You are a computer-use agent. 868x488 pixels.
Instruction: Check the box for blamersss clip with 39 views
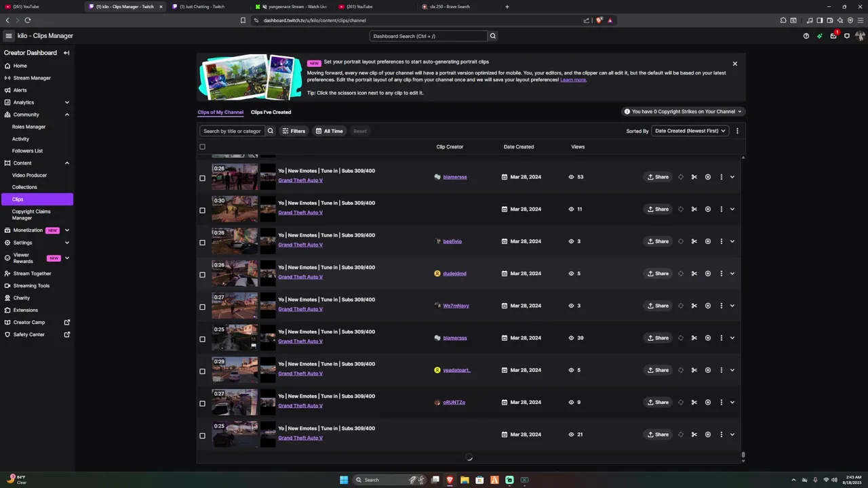point(202,339)
